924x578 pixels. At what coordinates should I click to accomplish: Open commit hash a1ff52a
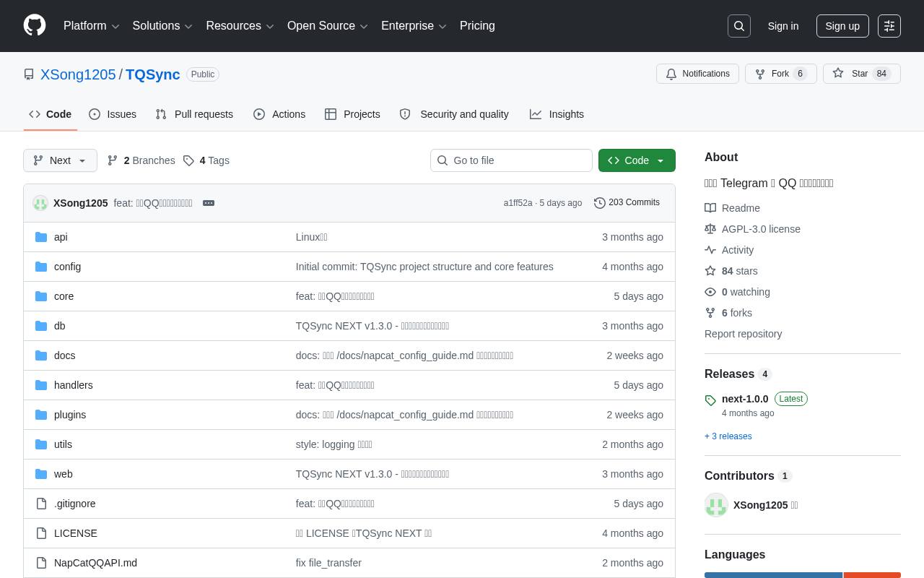coord(518,203)
